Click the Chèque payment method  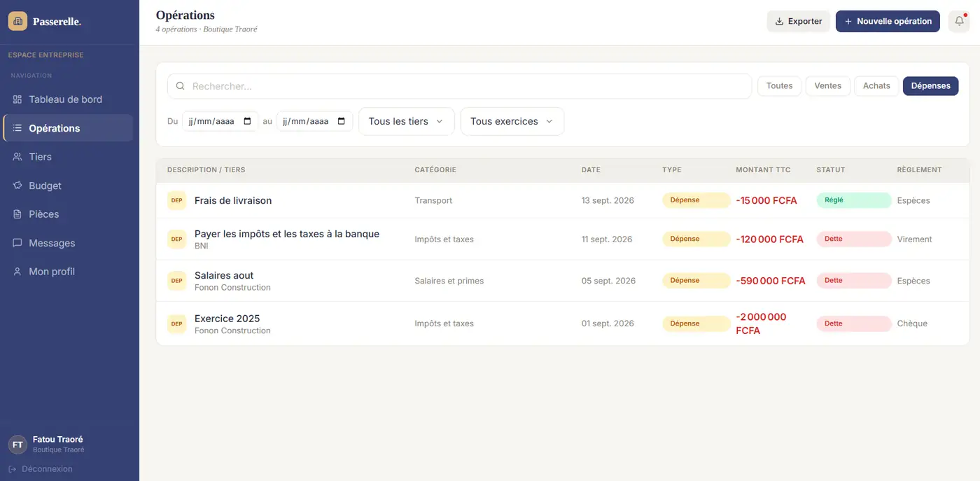tap(912, 323)
